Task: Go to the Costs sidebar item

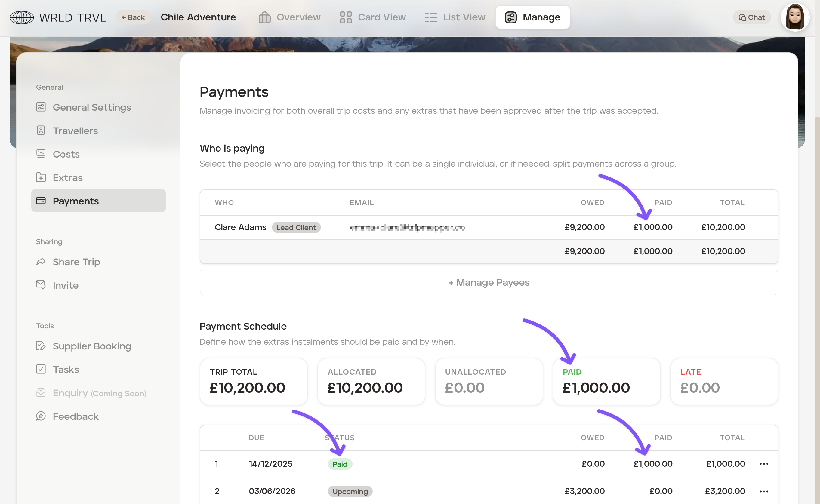Action: click(x=66, y=154)
